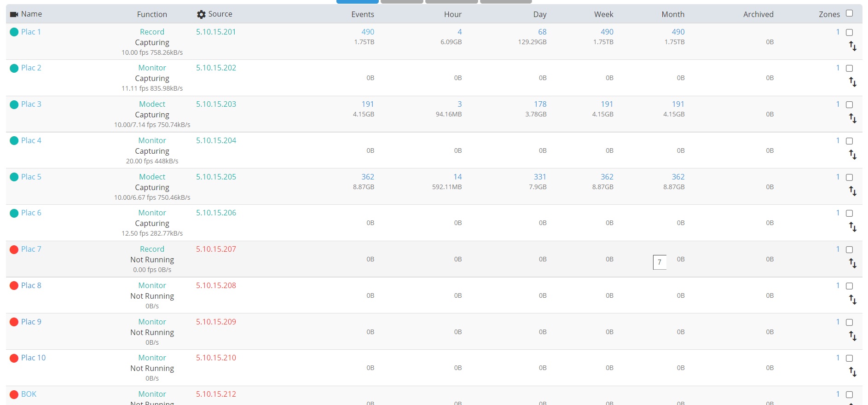Open Plac 5 daily events count 331
Screen dimensions: 868x405
(x=540, y=177)
